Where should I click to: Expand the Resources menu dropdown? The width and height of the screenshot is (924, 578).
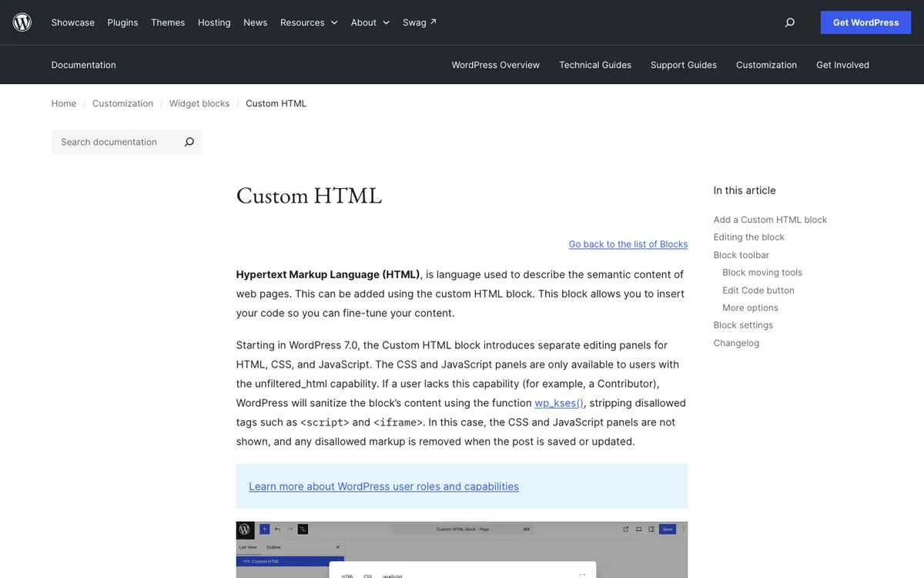(x=309, y=22)
